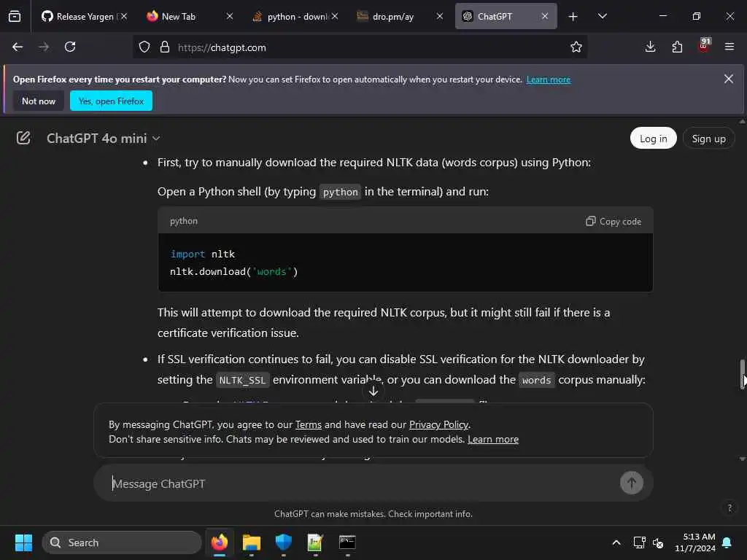This screenshot has height=560, width=747.
Task: Reload the current ChatGPT page
Action: (70, 47)
